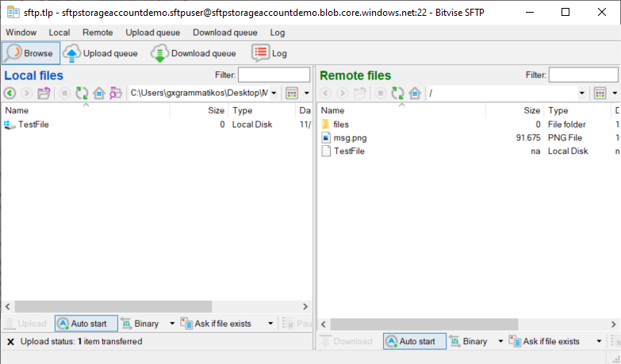The height and width of the screenshot is (364, 621).
Task: Go back in Local files pane
Action: [x=10, y=94]
